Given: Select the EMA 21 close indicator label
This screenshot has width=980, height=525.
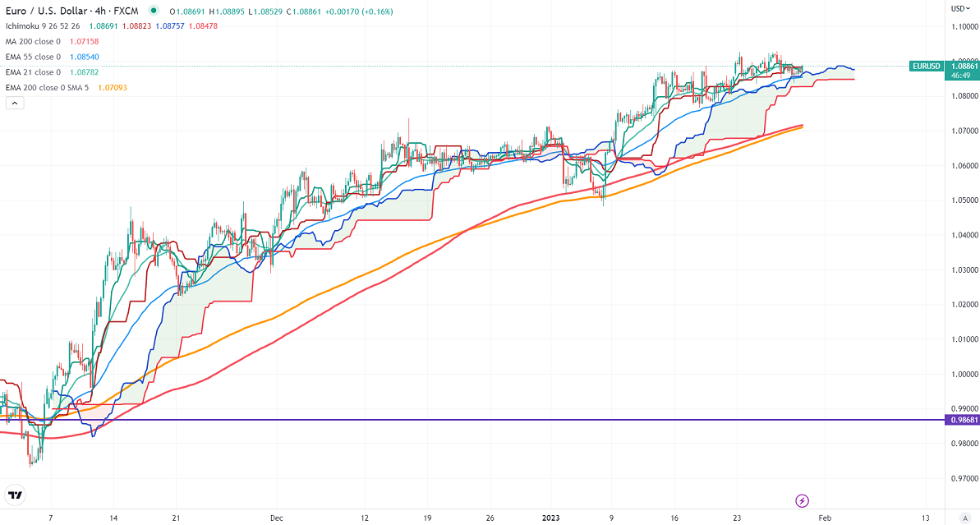Looking at the screenshot, I should tap(33, 72).
